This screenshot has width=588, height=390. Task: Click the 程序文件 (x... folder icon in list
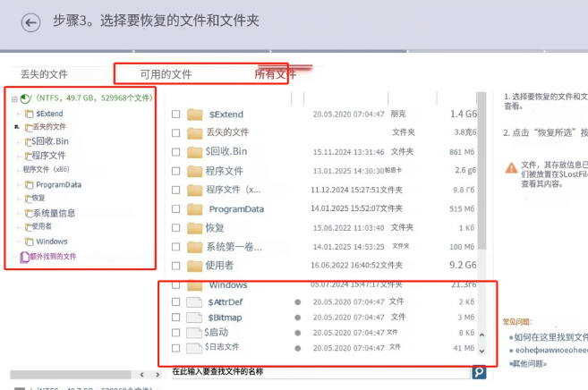(x=194, y=190)
